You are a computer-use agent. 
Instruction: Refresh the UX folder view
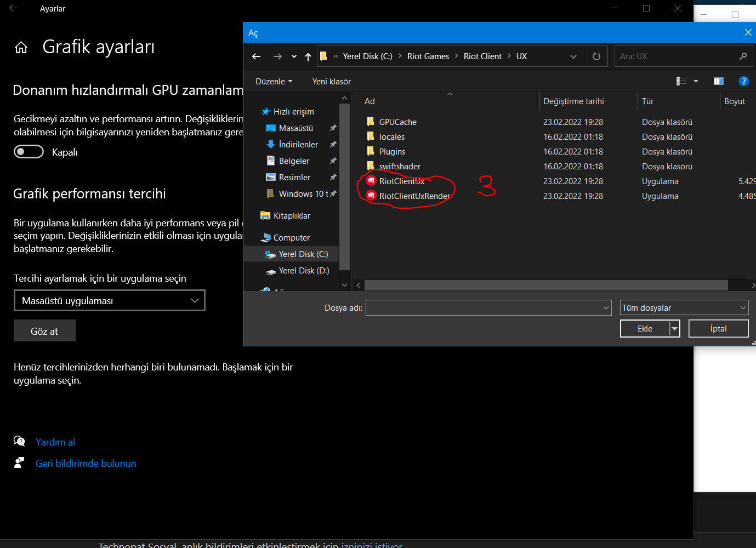coord(596,56)
